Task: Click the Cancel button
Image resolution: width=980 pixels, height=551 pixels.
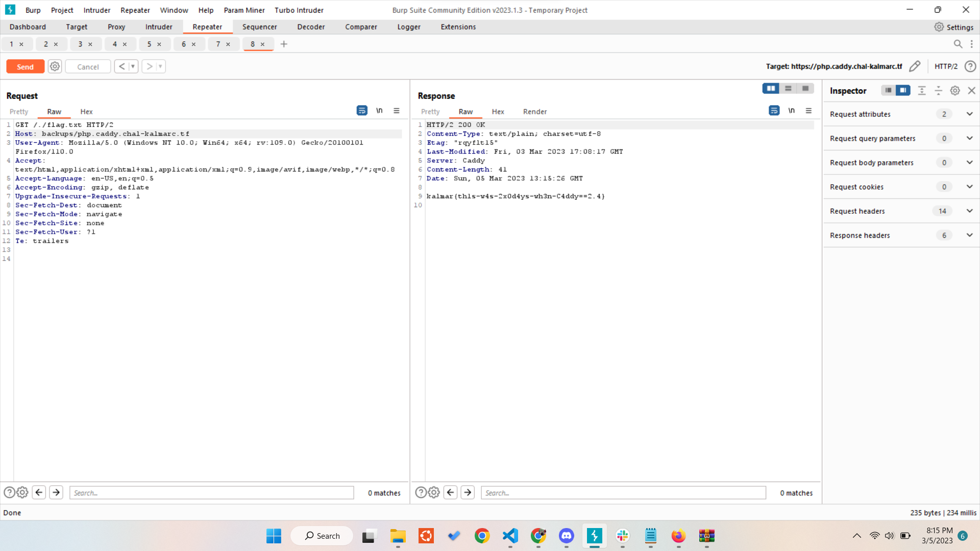Action: [88, 67]
